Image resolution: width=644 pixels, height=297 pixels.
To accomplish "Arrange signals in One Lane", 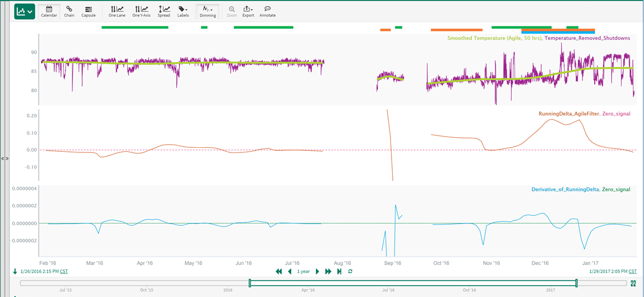I will point(117,11).
